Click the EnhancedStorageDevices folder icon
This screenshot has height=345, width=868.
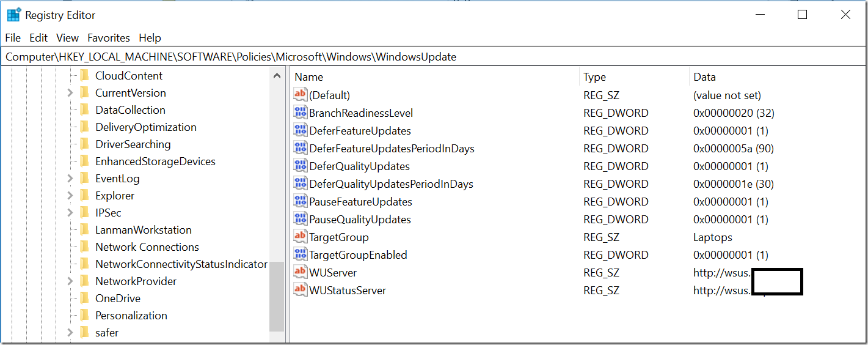[x=84, y=161]
